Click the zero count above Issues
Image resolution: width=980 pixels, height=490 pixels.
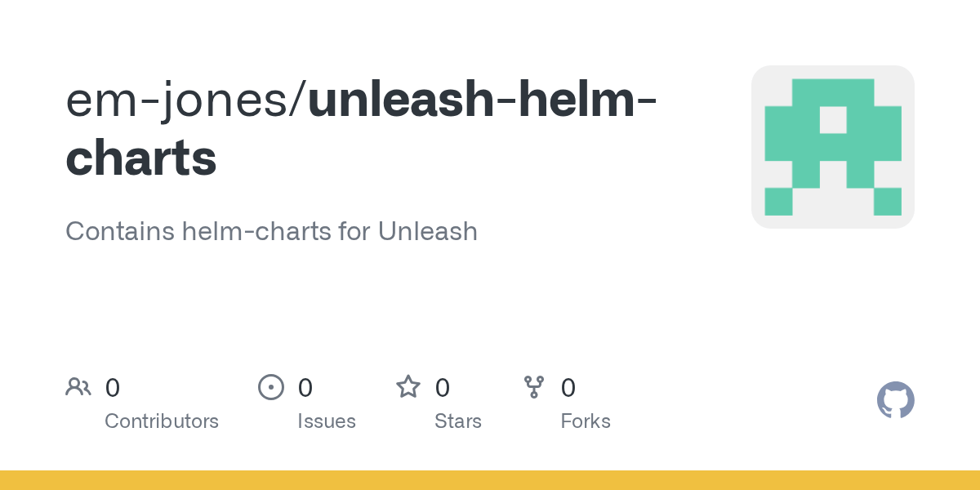[305, 387]
